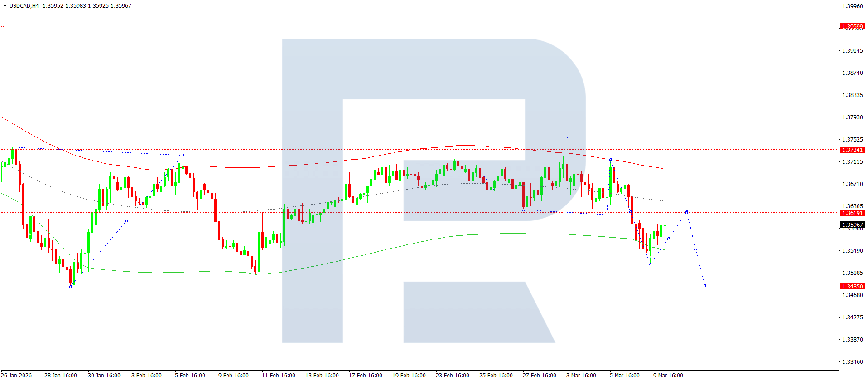868x381 pixels.
Task: Click the 1.38740 price axis label
Action: [x=852, y=73]
